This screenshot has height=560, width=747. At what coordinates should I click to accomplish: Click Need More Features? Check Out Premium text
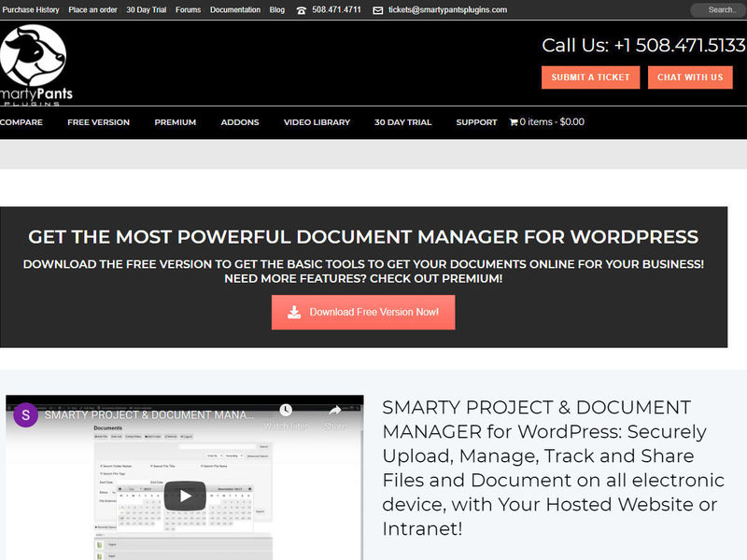point(363,278)
